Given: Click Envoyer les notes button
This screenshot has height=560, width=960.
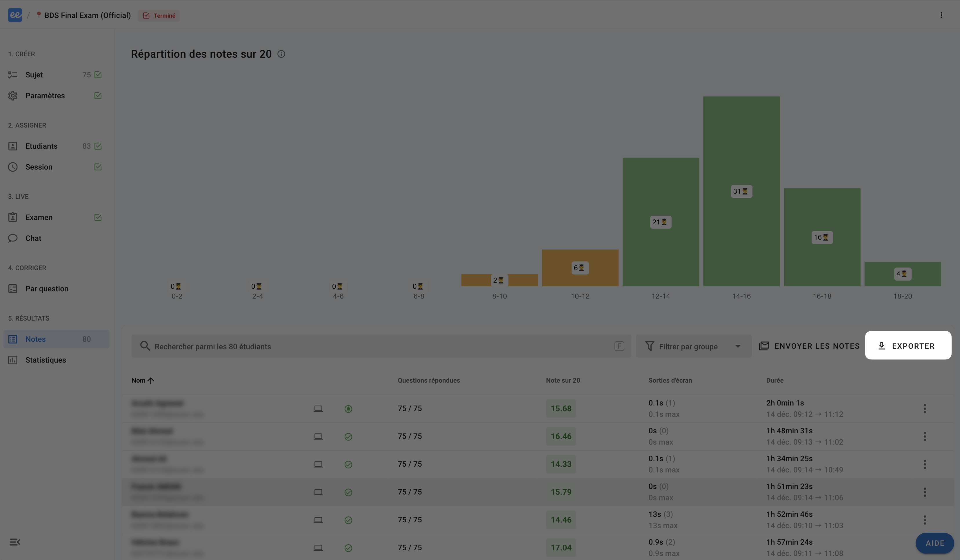Looking at the screenshot, I should click(809, 346).
